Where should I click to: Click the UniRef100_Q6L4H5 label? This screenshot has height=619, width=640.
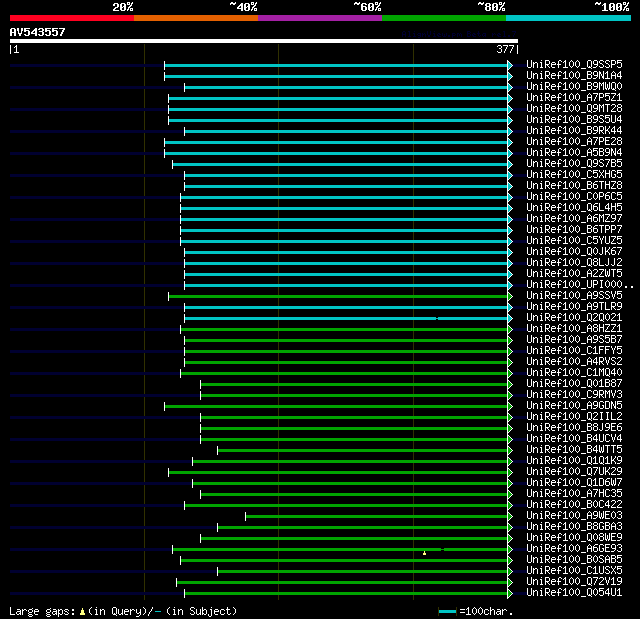click(574, 208)
